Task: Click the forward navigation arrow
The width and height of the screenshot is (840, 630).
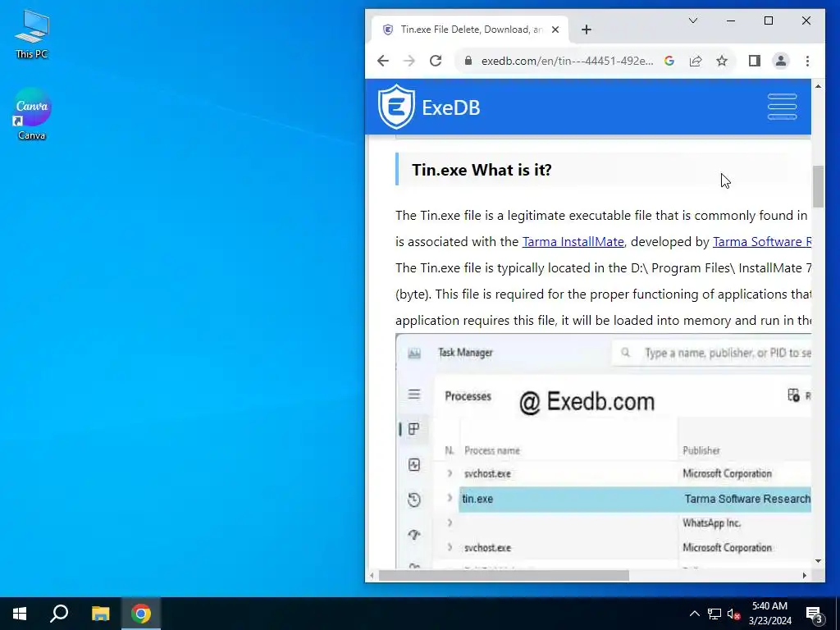Action: coord(409,61)
